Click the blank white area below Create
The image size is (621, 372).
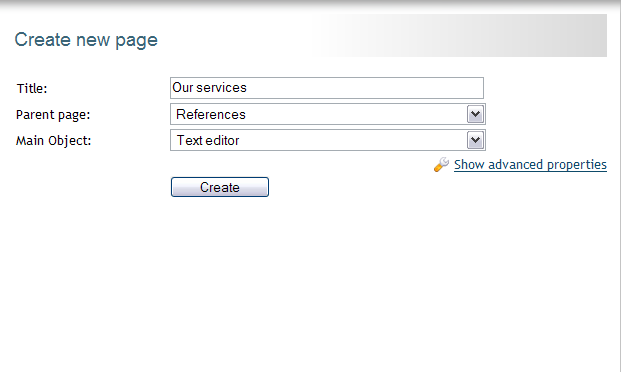(x=310, y=285)
